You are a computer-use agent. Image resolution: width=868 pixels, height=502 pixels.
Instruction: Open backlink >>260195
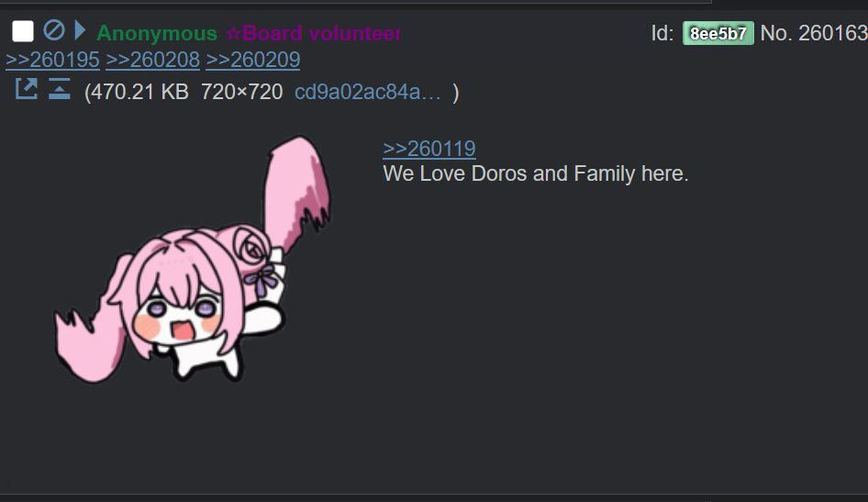52,60
